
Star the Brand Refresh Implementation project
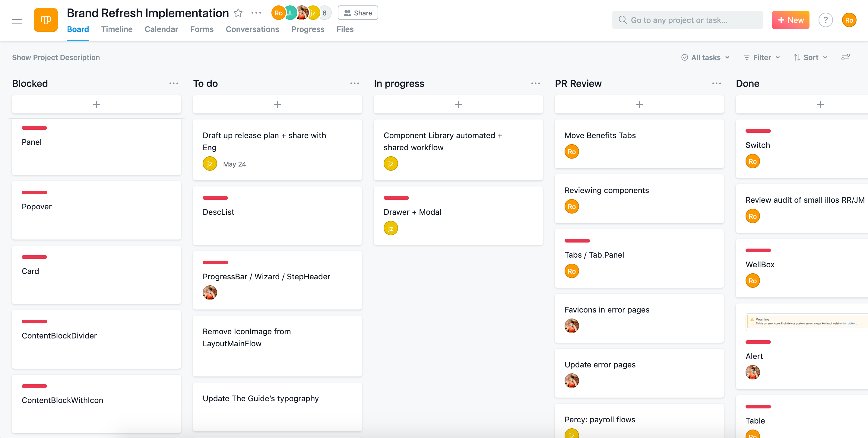(x=238, y=13)
